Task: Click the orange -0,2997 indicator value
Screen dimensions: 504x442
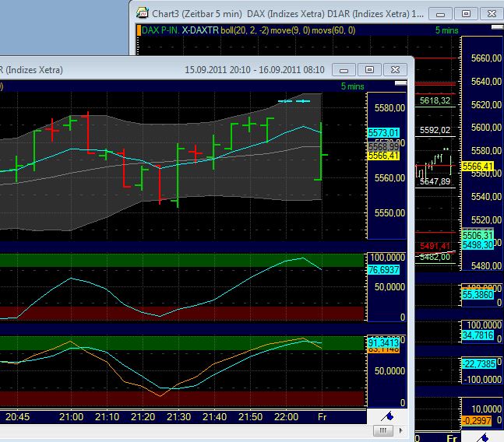Action: 477,420
